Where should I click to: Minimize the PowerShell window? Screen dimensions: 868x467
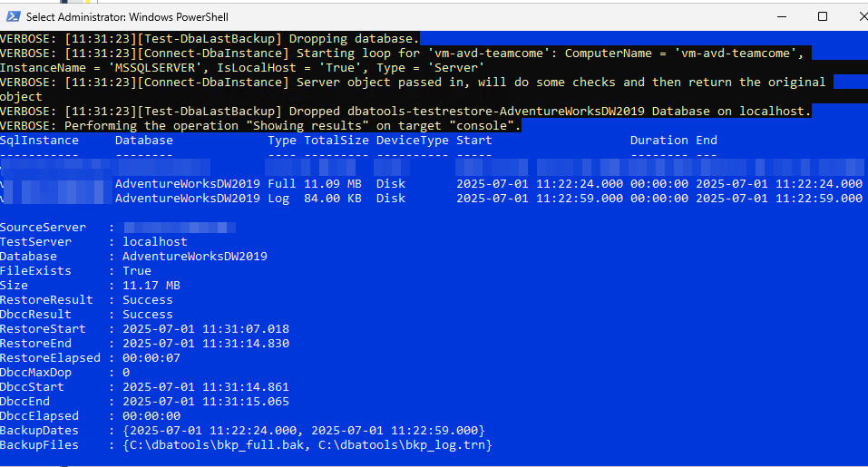coord(782,16)
